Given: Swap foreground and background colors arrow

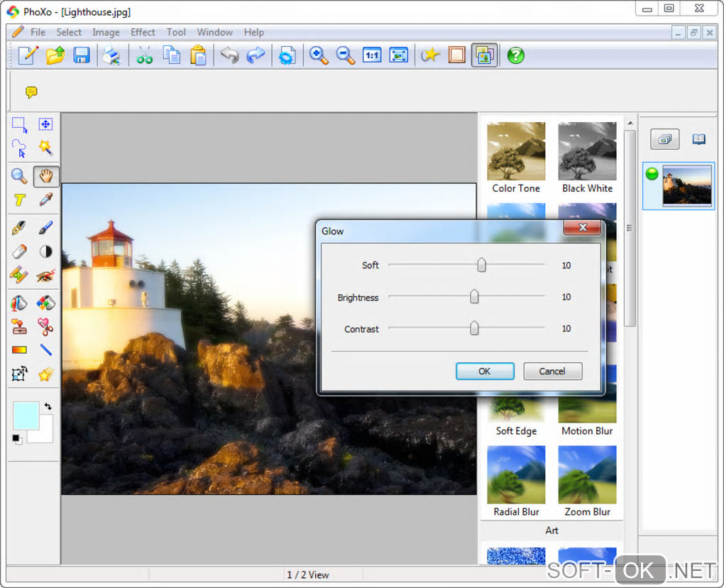Looking at the screenshot, I should tap(48, 406).
